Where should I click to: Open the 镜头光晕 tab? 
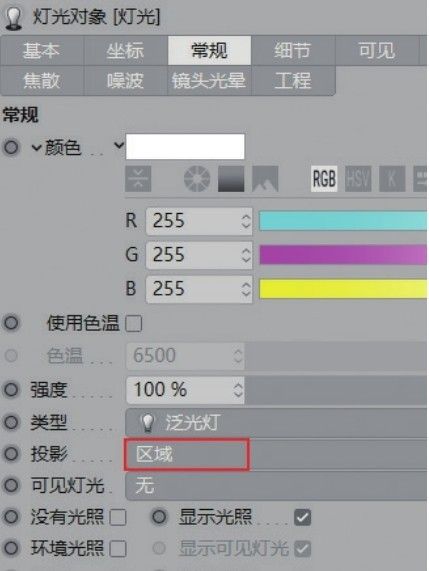click(209, 80)
